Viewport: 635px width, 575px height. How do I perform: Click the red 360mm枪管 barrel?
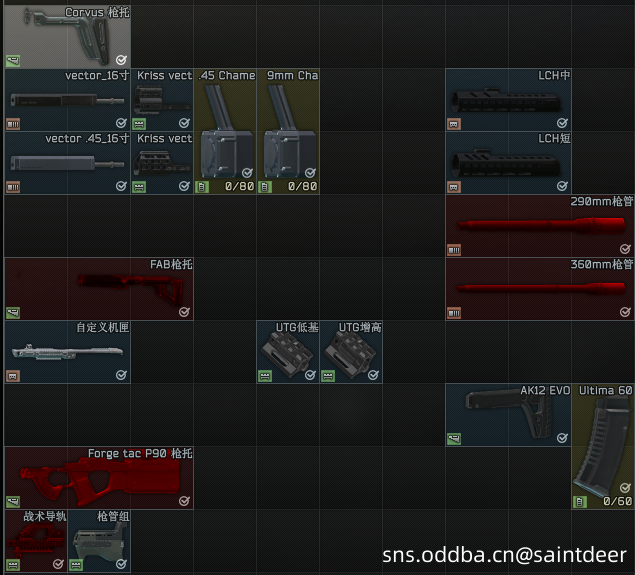tap(540, 289)
